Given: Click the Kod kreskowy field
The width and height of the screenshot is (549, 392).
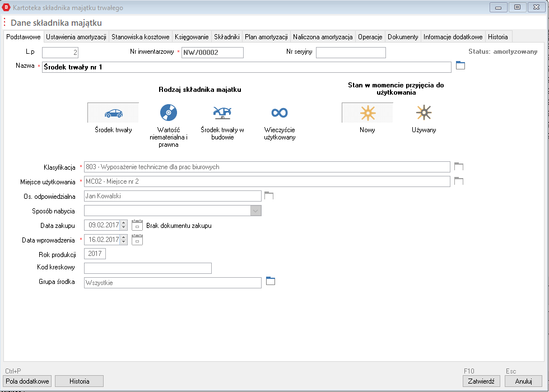Looking at the screenshot, I should coord(148,268).
